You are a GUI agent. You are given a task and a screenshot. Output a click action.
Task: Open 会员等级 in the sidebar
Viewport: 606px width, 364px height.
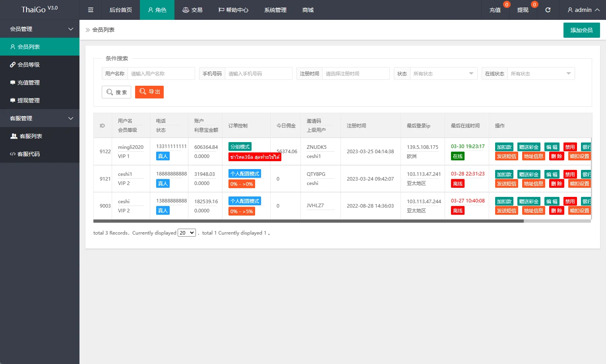tap(29, 65)
